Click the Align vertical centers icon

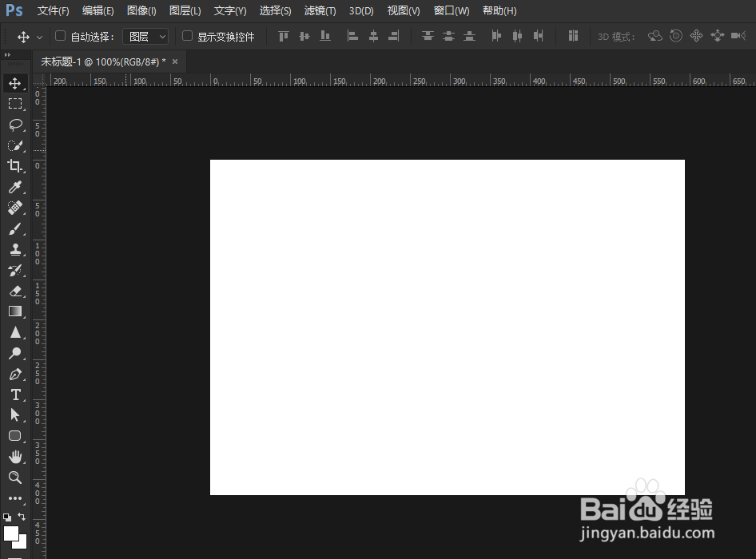coord(304,36)
